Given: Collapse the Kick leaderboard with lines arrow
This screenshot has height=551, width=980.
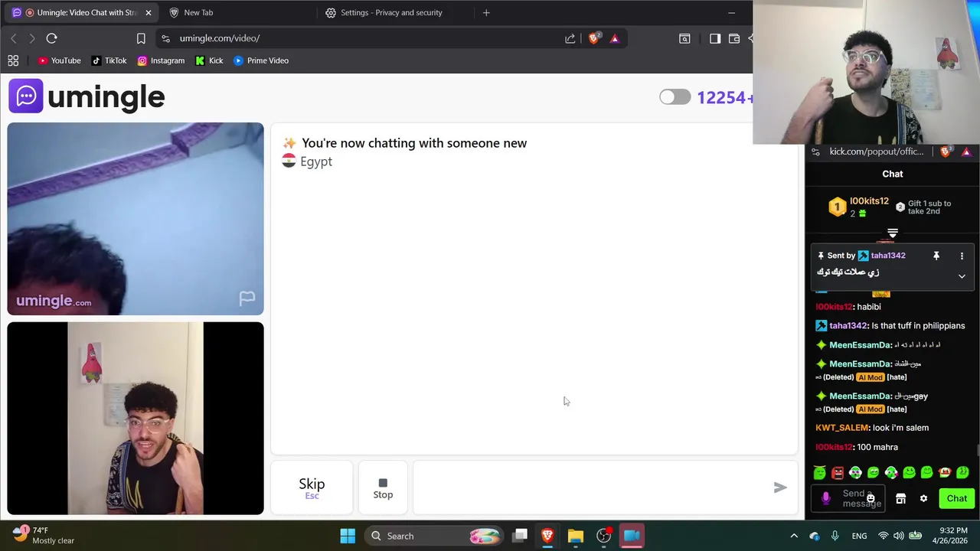Looking at the screenshot, I should 893,233.
